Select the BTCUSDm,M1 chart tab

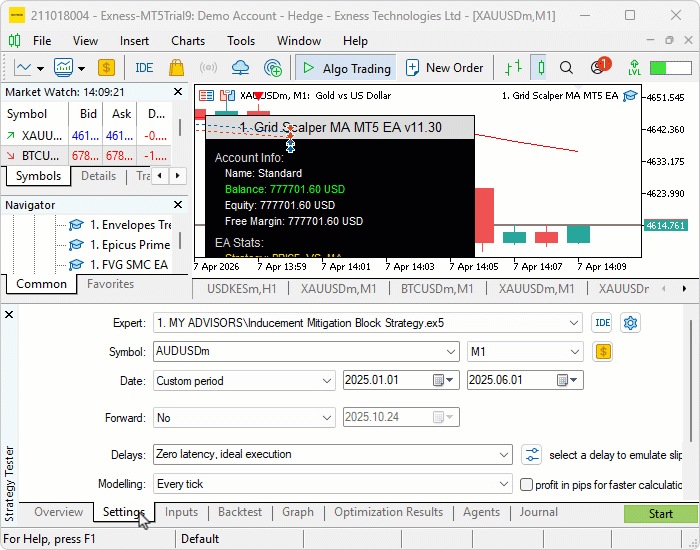coord(437,289)
